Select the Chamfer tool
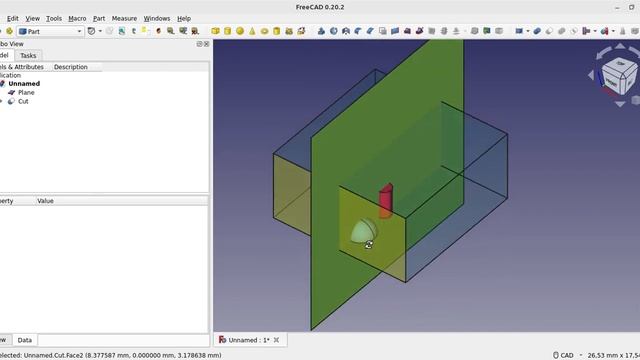640x360 pixels. pos(370,31)
